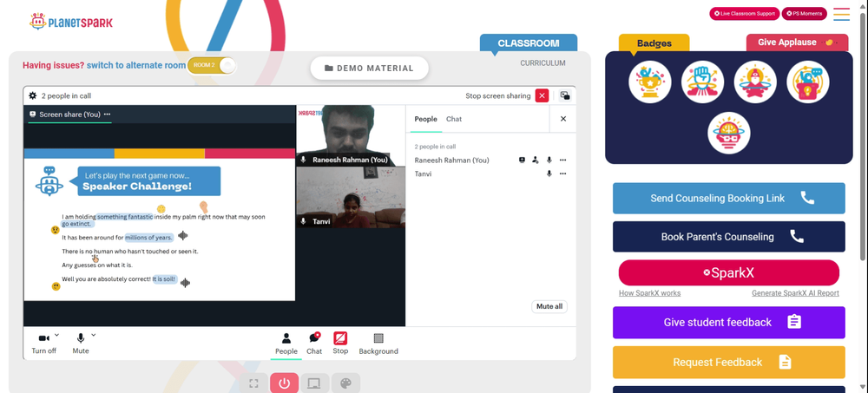The height and width of the screenshot is (393, 868).
Task: Toggle the People panel from bottom toolbar
Action: click(286, 344)
